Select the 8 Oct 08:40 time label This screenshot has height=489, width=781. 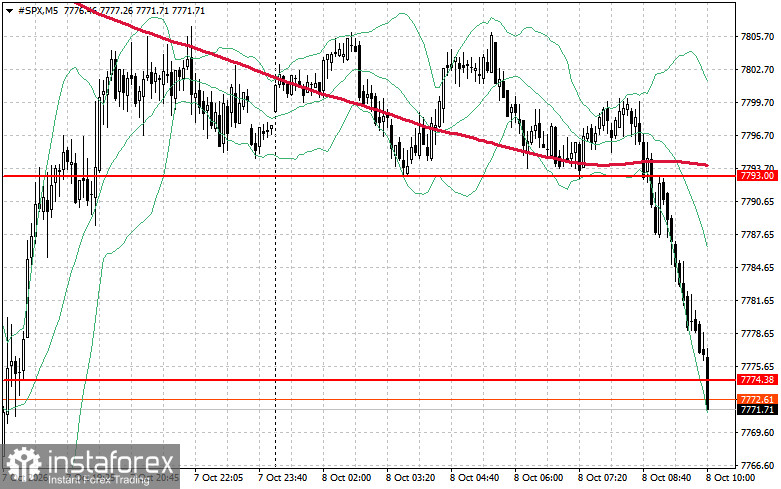[x=666, y=478]
